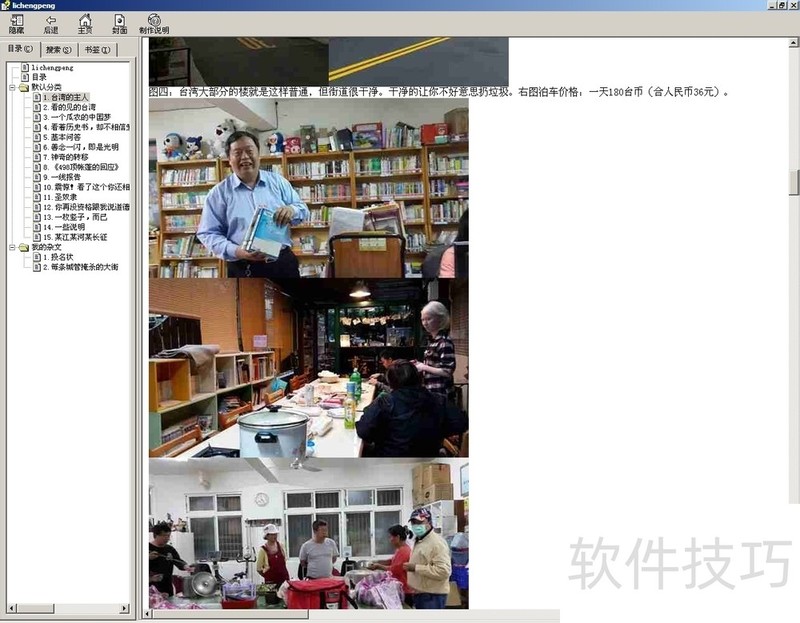Click the 默认分类 folder icon
The height and width of the screenshot is (623, 800).
[23, 87]
